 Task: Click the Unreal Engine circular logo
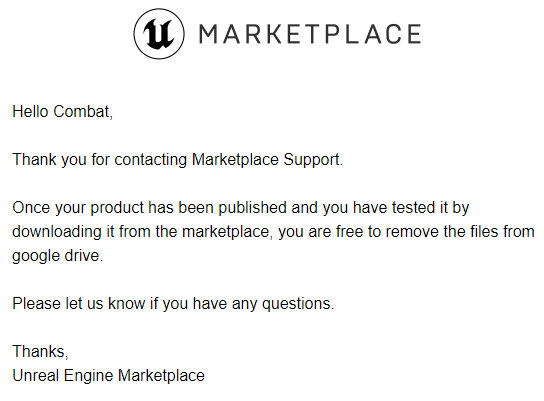point(159,34)
